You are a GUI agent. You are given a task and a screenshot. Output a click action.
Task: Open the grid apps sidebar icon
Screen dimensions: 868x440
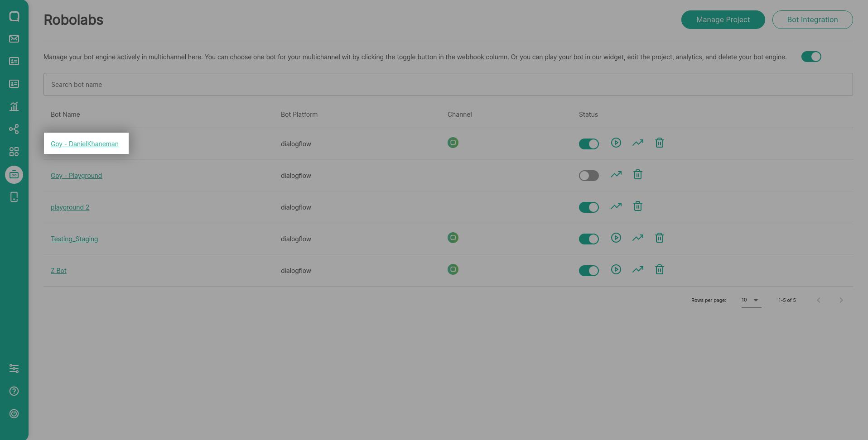14,152
